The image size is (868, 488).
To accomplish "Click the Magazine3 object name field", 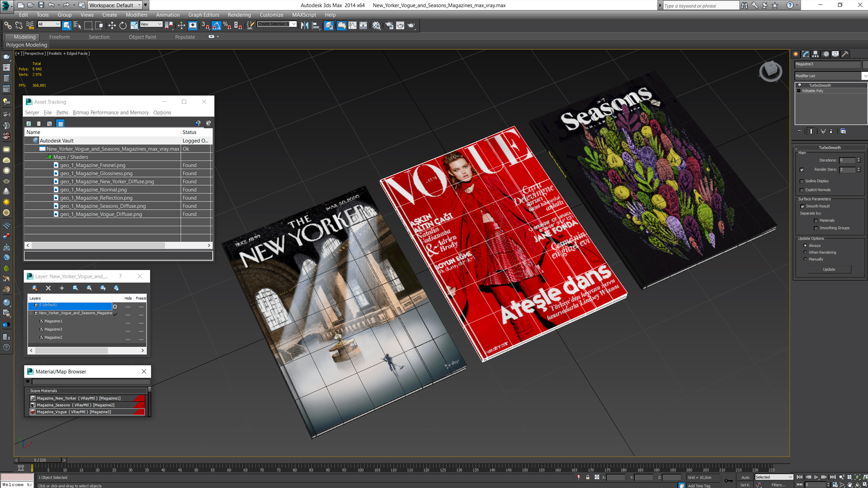I will point(828,64).
